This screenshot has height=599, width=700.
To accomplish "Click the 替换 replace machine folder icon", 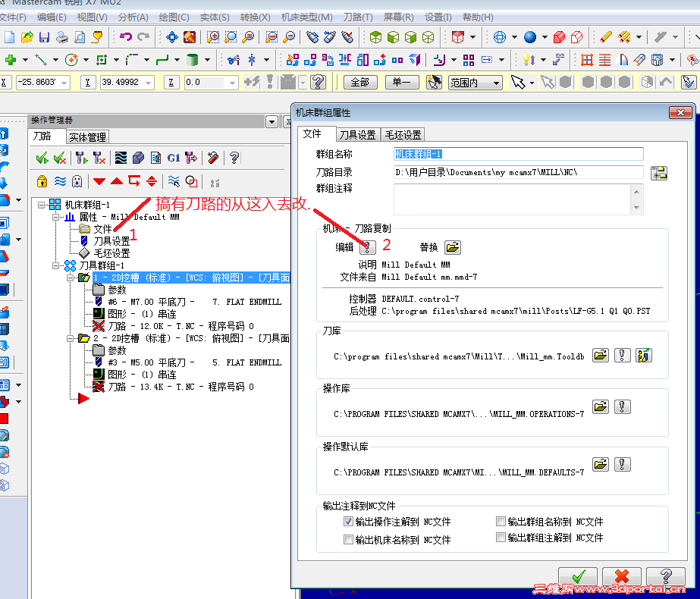I will tap(452, 247).
